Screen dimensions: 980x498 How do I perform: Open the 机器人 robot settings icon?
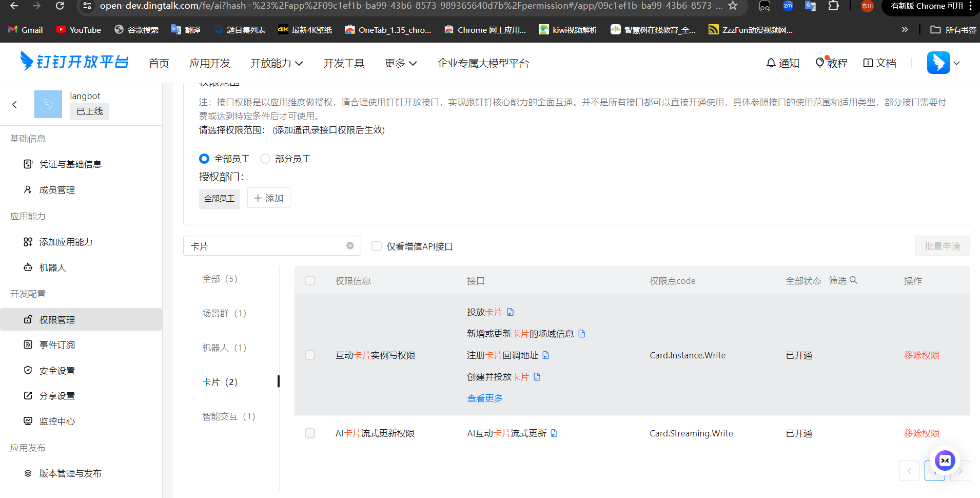(x=28, y=267)
